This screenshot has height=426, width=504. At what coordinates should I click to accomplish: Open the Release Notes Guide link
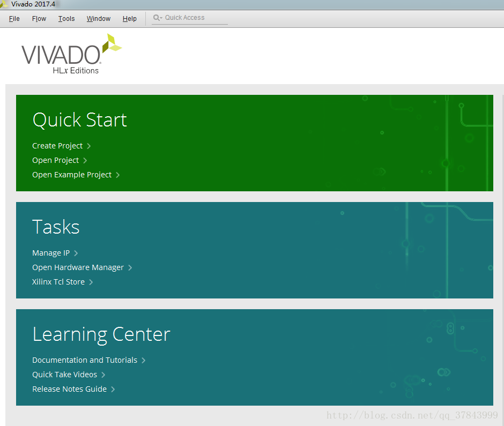pos(69,389)
